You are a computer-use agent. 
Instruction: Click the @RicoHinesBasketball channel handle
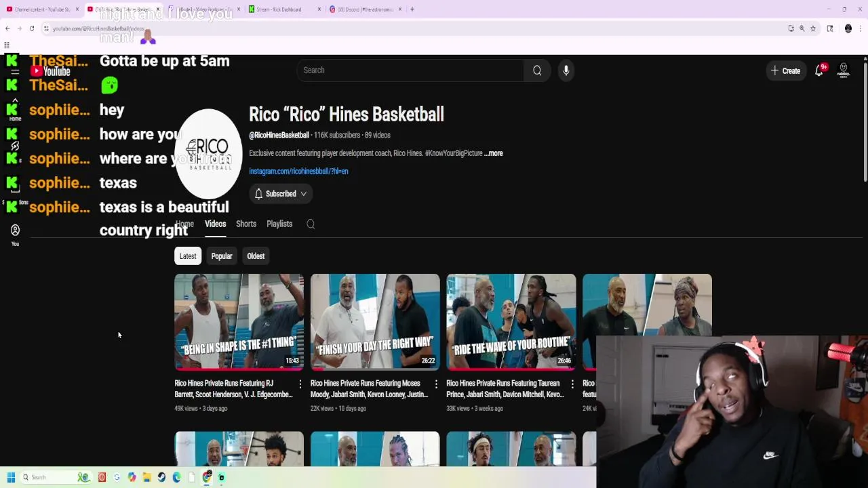click(279, 136)
